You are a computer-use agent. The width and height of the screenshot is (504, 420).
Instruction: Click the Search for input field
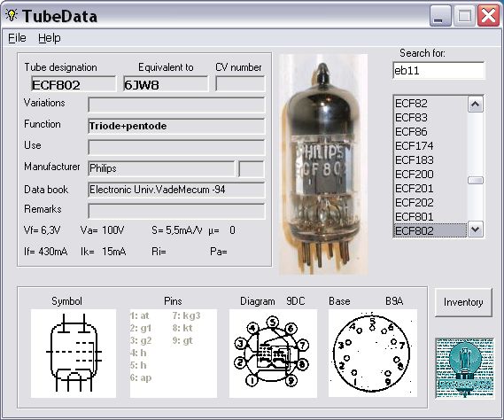coord(438,70)
